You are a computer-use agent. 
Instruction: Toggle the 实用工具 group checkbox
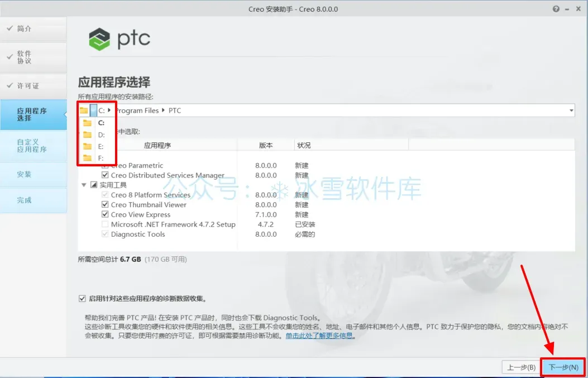click(94, 185)
